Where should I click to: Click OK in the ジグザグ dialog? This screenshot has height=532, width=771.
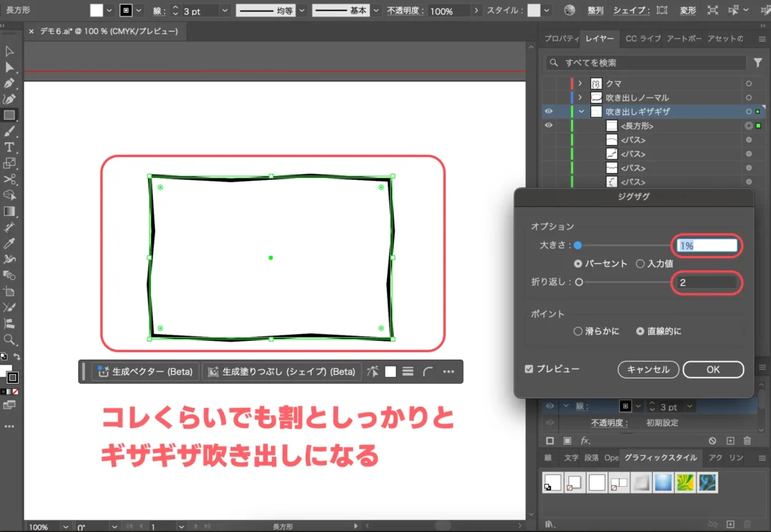[x=713, y=369]
